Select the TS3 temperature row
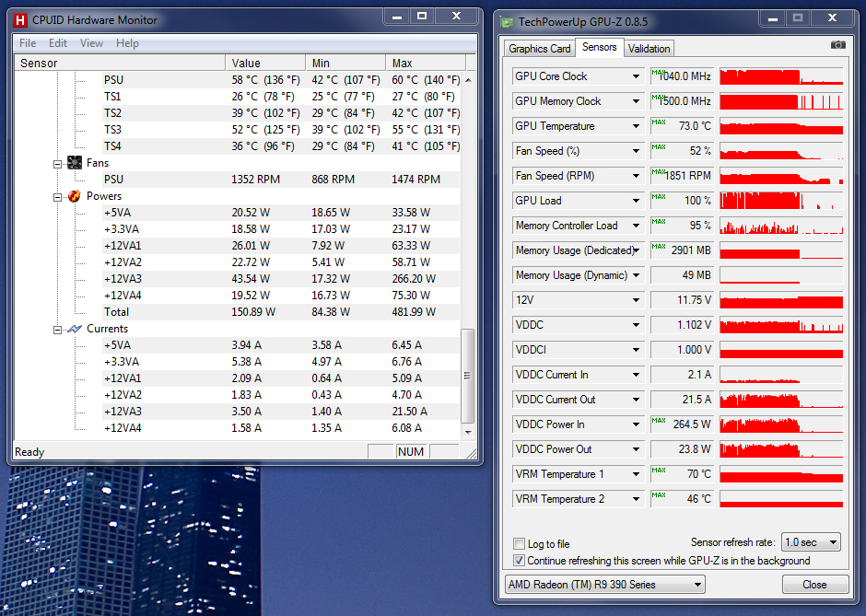Viewport: 866px width, 616px height. point(282,130)
